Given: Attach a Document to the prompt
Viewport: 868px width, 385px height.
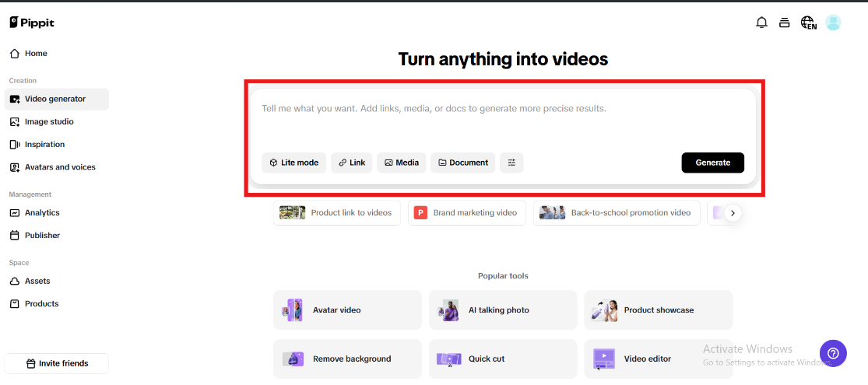Looking at the screenshot, I should click(x=462, y=163).
